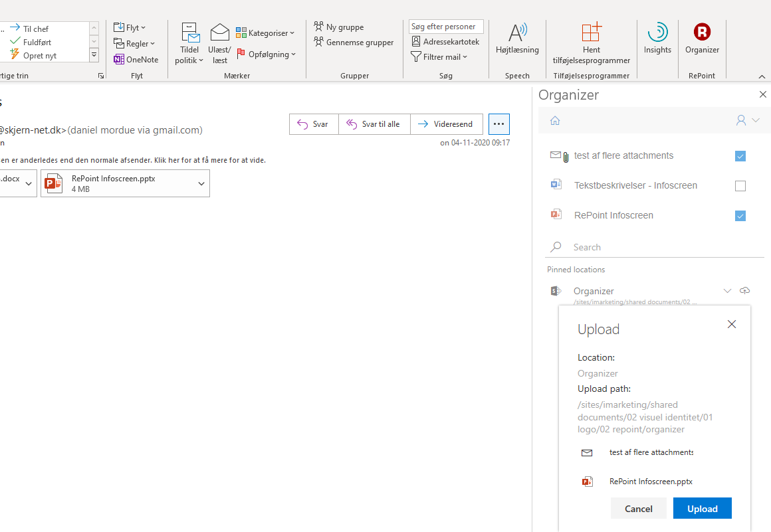Click Hent tilføjelsesprogrammer icon
Image resolution: width=771 pixels, height=532 pixels.
point(591,32)
